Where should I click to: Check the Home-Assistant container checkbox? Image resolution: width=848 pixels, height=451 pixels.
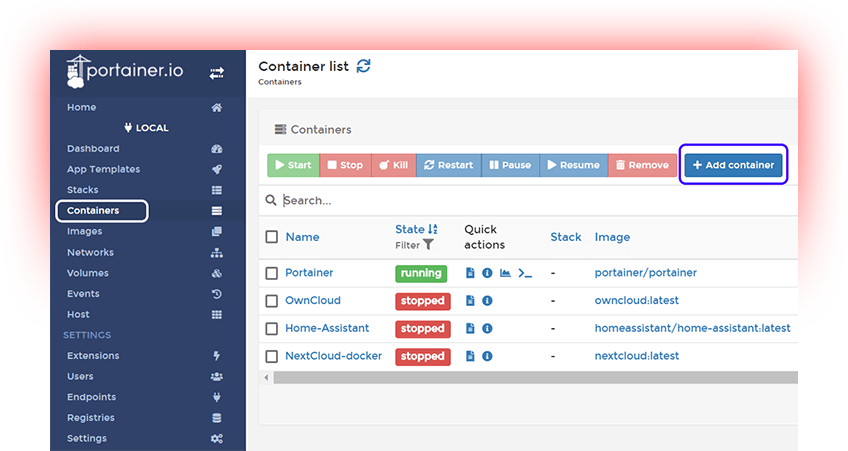point(271,329)
